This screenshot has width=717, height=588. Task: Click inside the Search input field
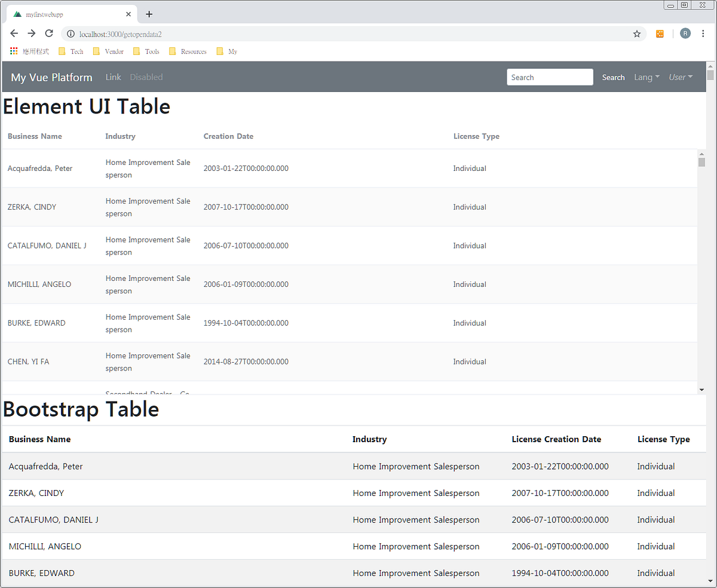click(550, 76)
